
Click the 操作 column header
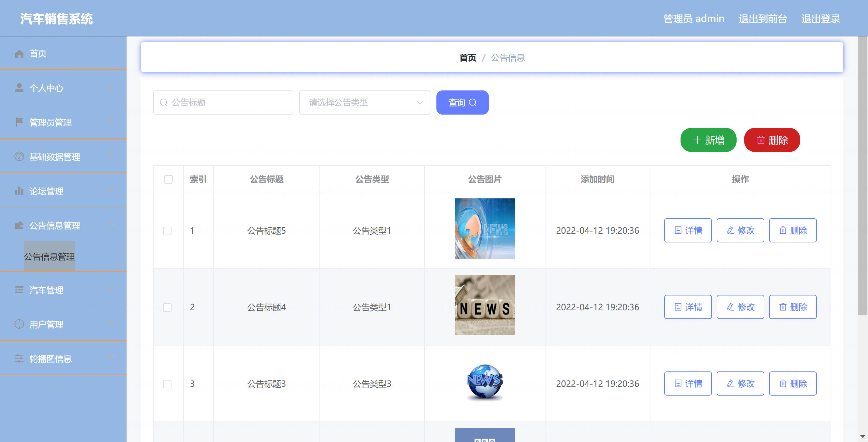pos(740,179)
